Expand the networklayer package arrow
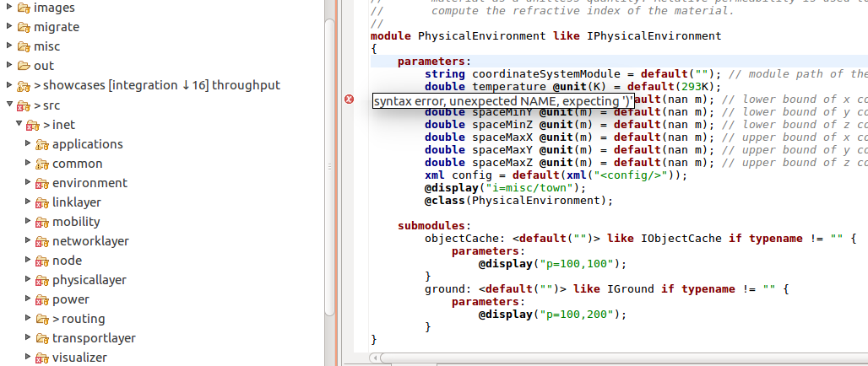The image size is (868, 366). coord(28,241)
